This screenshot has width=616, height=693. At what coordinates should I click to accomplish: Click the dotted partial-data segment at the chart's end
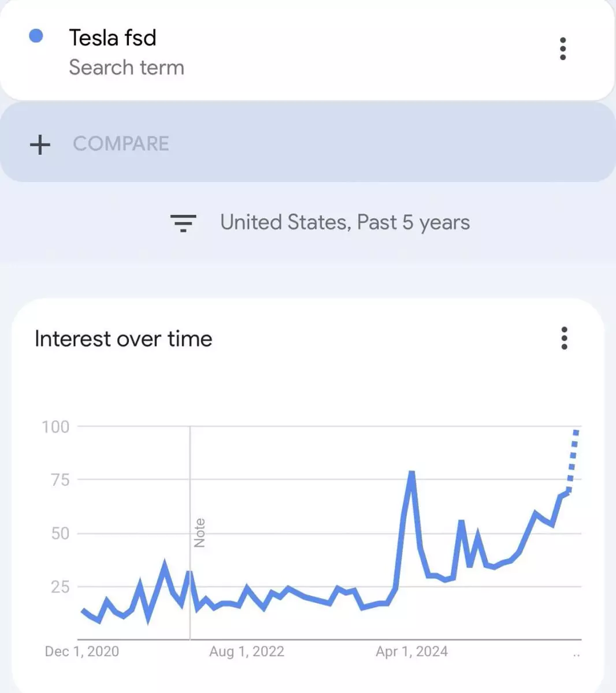[x=573, y=459]
